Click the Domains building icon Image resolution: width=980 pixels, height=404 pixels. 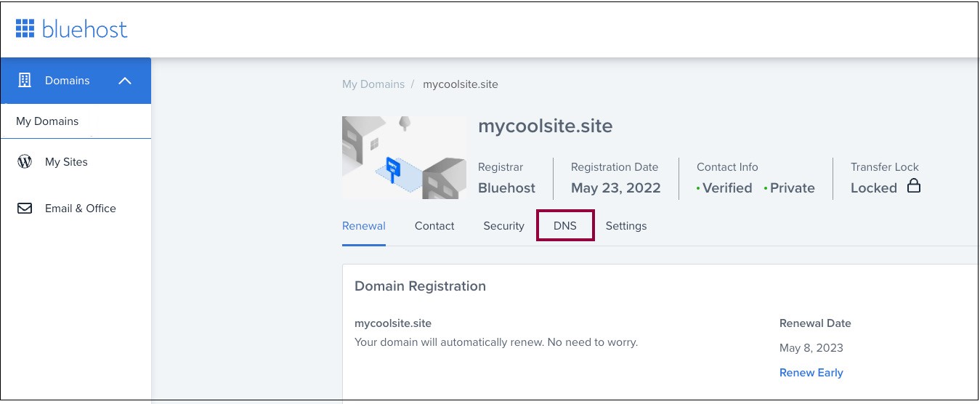[x=25, y=81]
